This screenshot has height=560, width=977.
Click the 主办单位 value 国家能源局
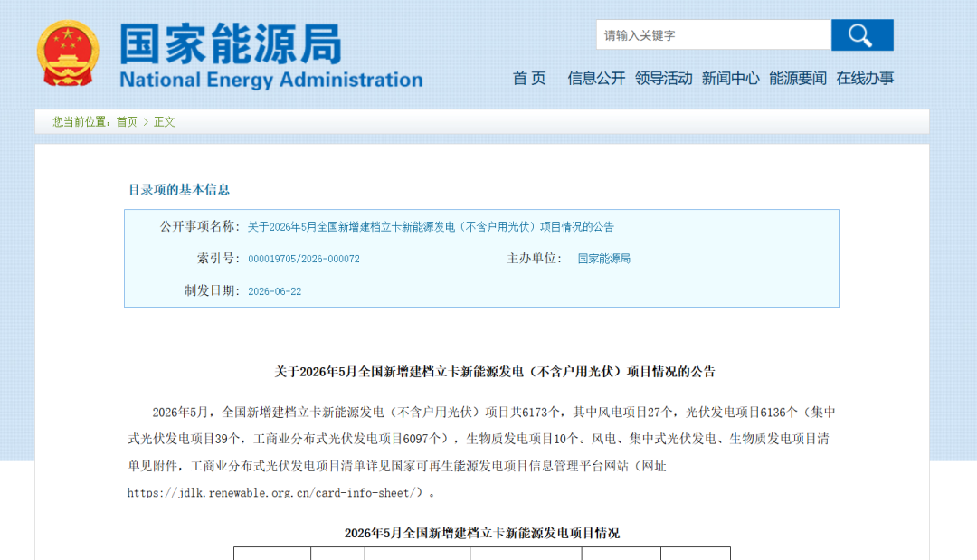tap(603, 259)
